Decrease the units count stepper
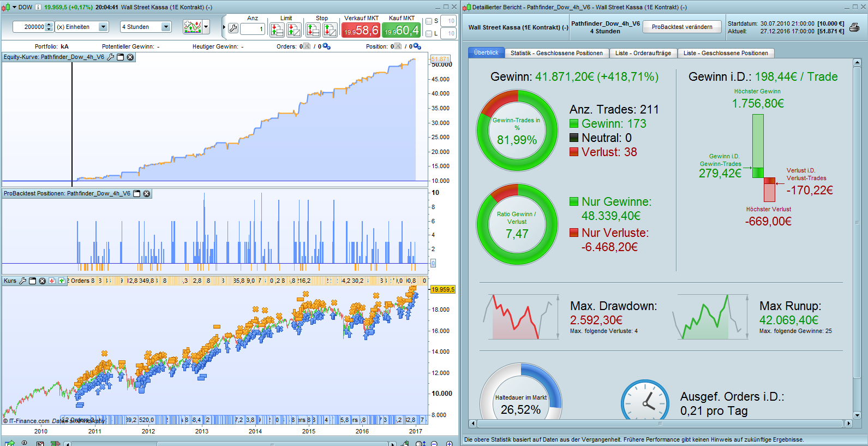Viewport: 868px width, 446px height. [49, 29]
